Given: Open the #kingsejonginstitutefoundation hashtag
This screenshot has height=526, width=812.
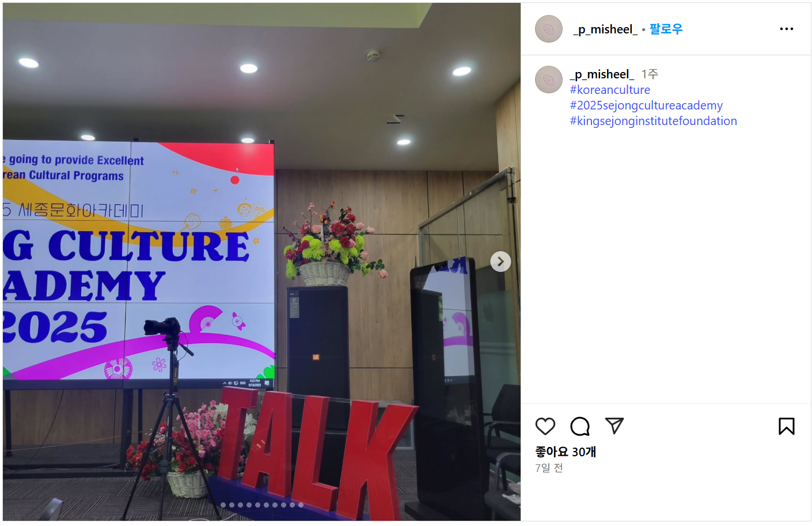Looking at the screenshot, I should pos(653,121).
